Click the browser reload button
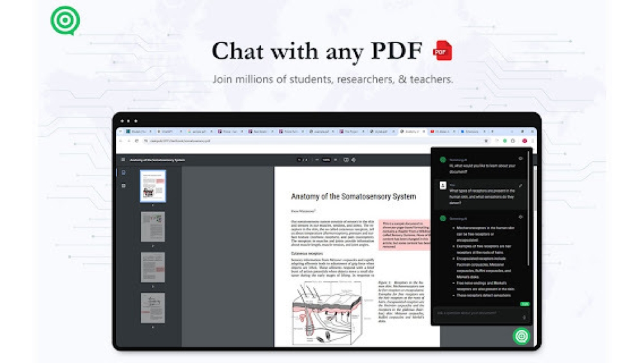This screenshot has width=644, height=363. click(x=137, y=141)
